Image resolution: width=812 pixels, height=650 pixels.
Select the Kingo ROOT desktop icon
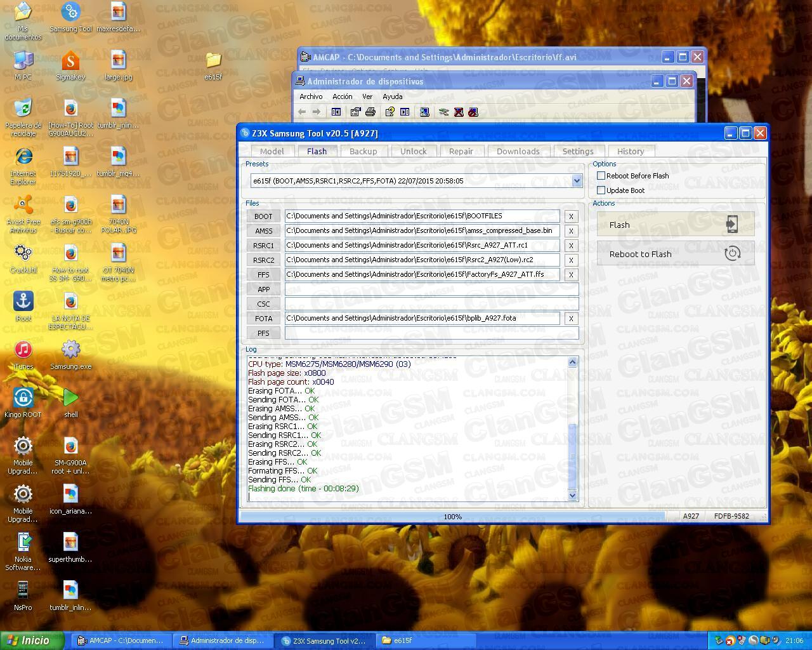click(x=23, y=403)
